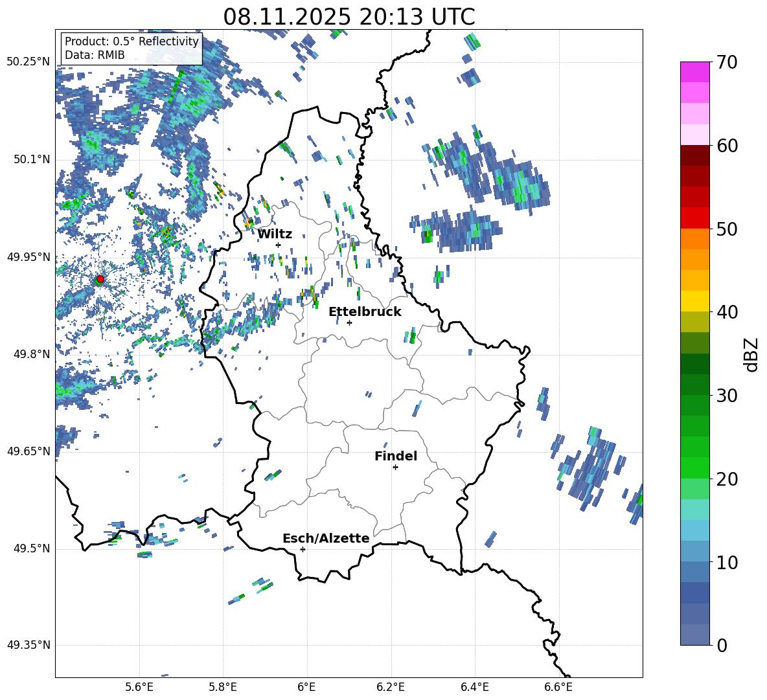The height and width of the screenshot is (700, 767).
Task: Click the 30 colorbar tick label
Action: pos(727,396)
